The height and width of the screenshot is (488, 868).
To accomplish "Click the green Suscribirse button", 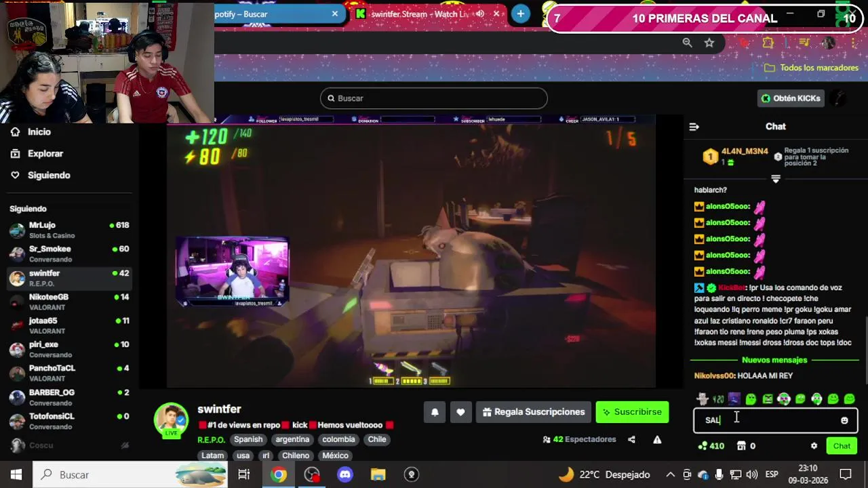I will [x=632, y=412].
